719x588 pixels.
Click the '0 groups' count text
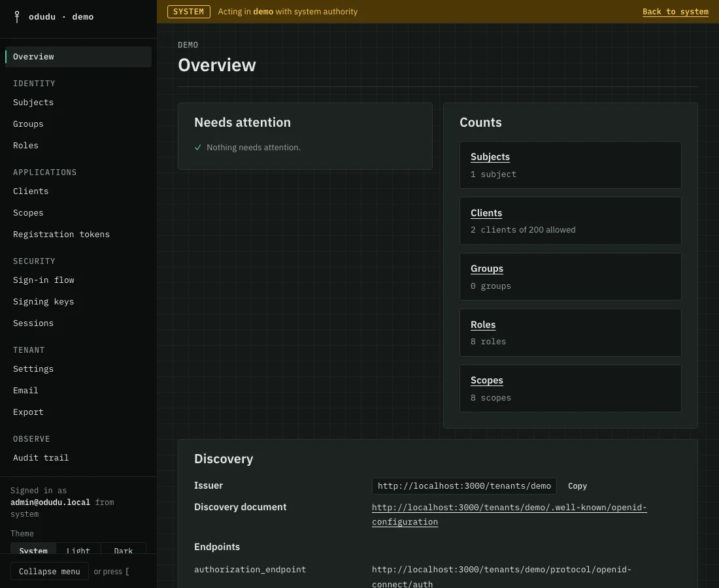coord(491,286)
